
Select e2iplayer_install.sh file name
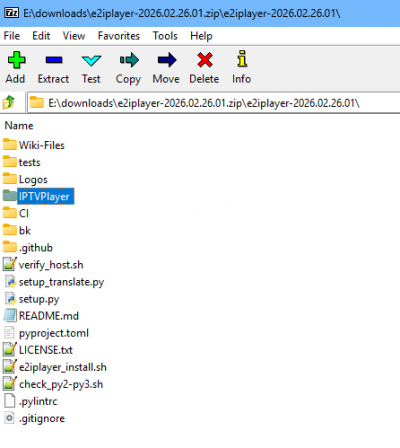tap(63, 367)
